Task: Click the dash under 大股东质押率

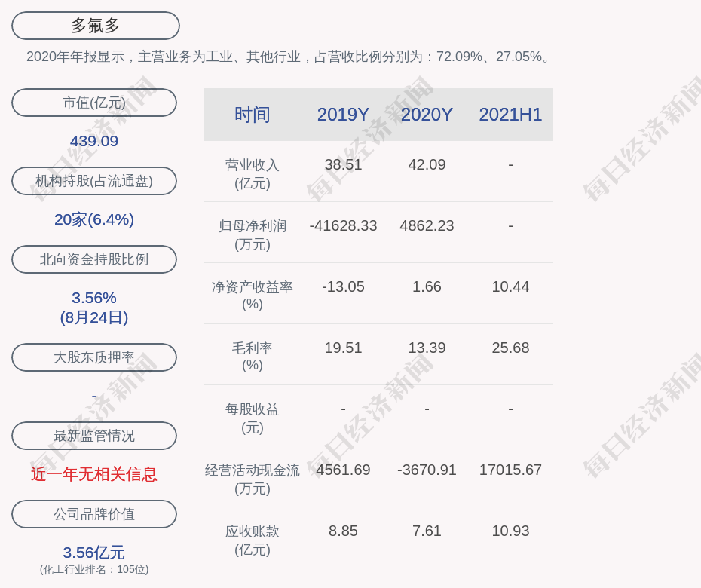Action: (94, 397)
